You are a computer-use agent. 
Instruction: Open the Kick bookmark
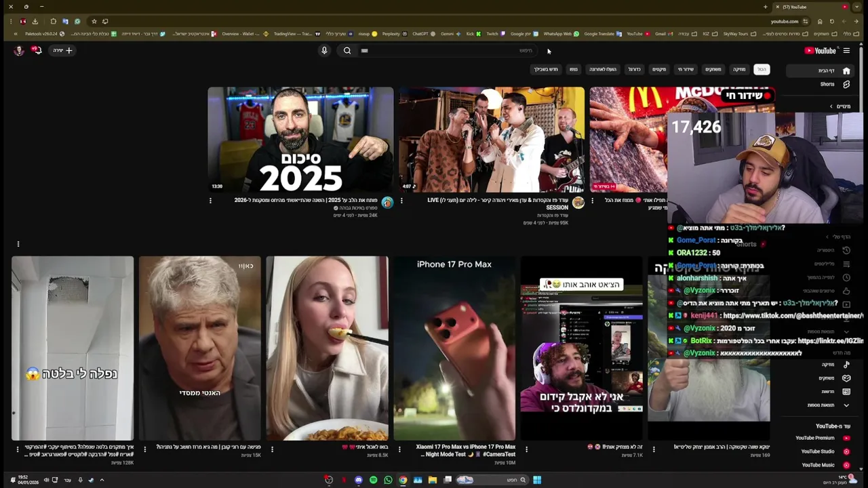pos(474,34)
